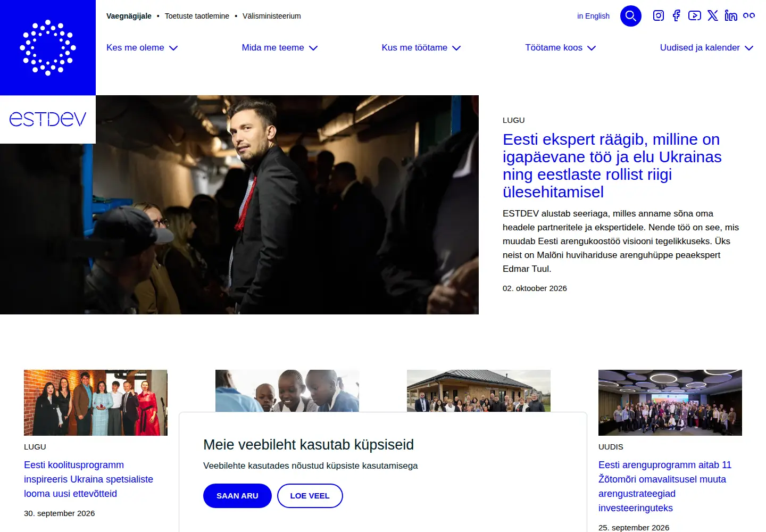Open the "Välisministeerium" link

(272, 16)
